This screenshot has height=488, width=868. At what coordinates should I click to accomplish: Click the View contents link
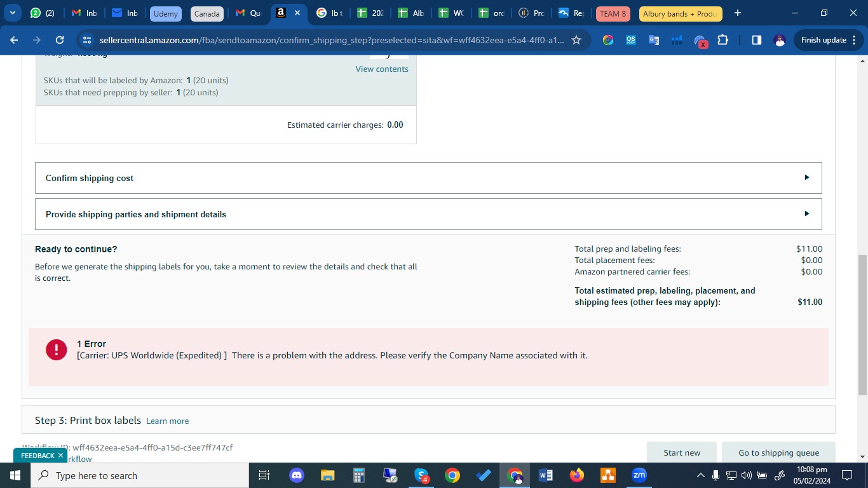[x=382, y=69]
